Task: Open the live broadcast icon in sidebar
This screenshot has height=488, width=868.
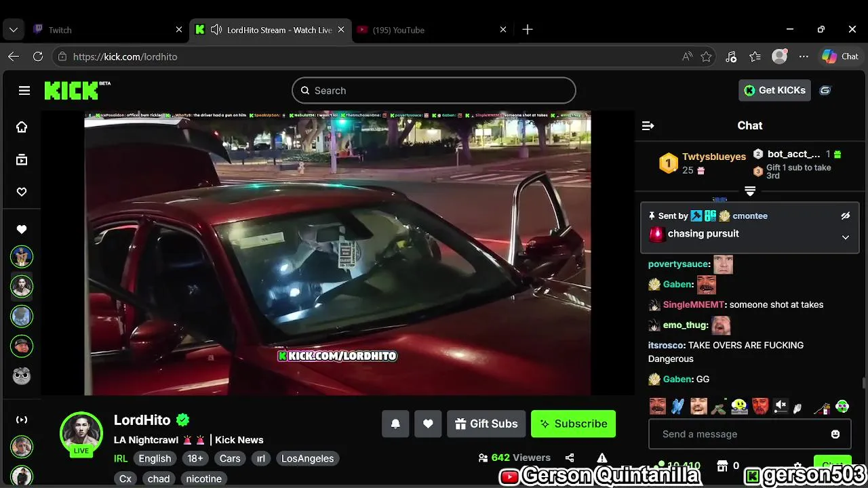Action: pos(22,420)
